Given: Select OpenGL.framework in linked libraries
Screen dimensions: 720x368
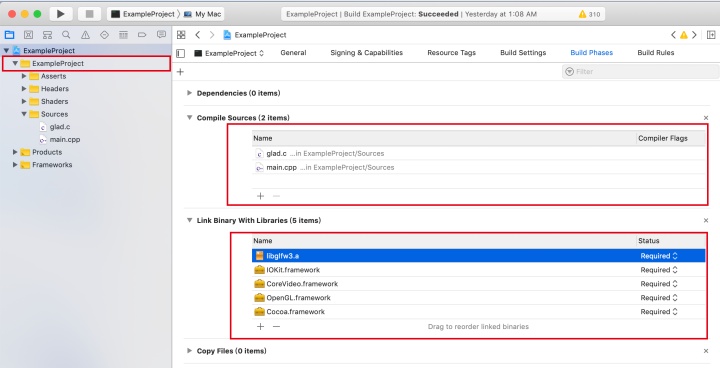Looking at the screenshot, I should pyautogui.click(x=478, y=298).
